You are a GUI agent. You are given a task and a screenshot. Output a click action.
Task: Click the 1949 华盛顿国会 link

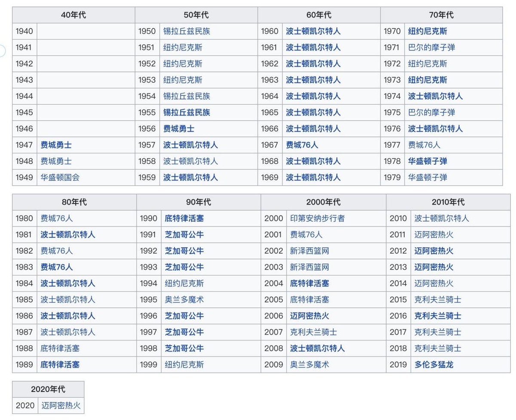click(60, 178)
